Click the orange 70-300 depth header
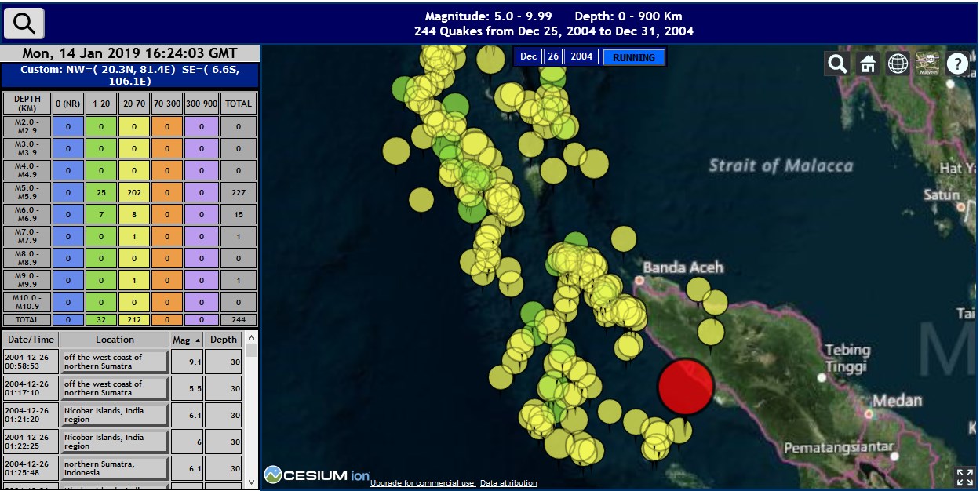This screenshot has height=491, width=980. point(166,104)
